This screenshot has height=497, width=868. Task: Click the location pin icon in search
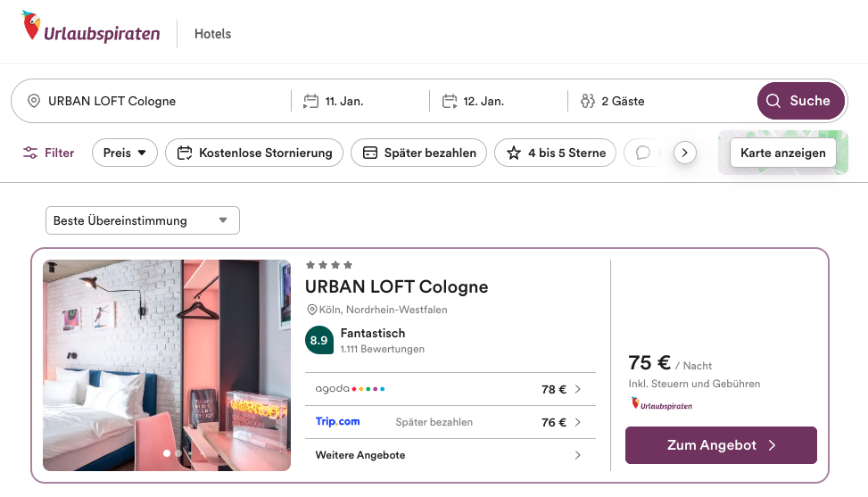(34, 101)
